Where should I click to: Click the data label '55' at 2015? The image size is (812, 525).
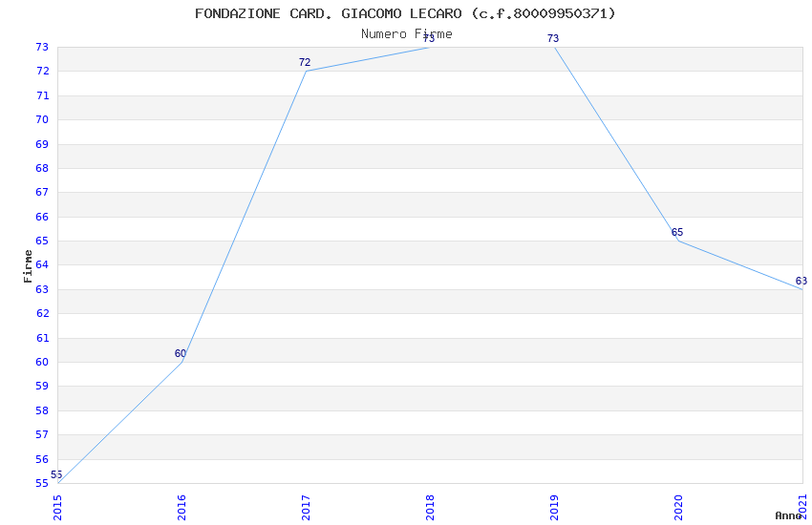[x=56, y=474]
